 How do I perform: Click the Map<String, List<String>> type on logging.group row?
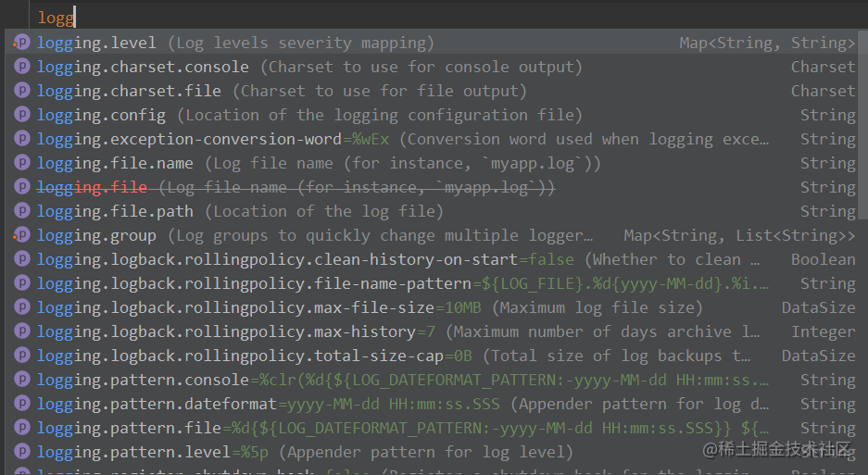739,236
